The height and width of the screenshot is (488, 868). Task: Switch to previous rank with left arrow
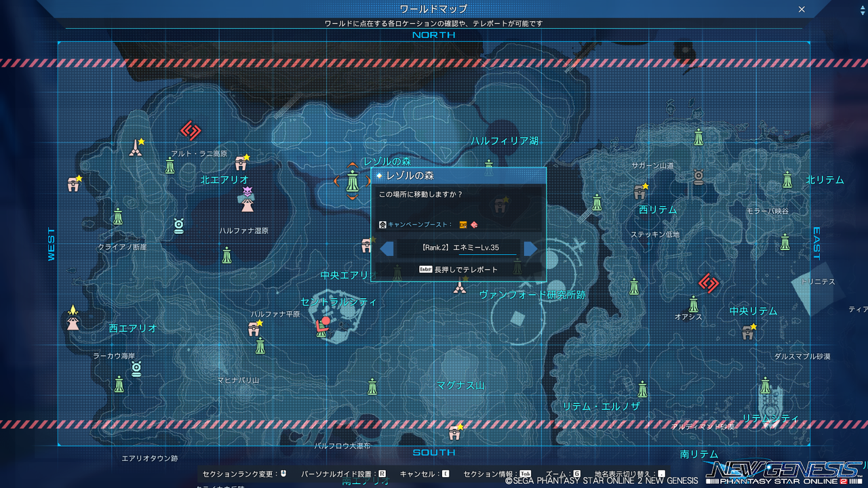[x=387, y=249]
